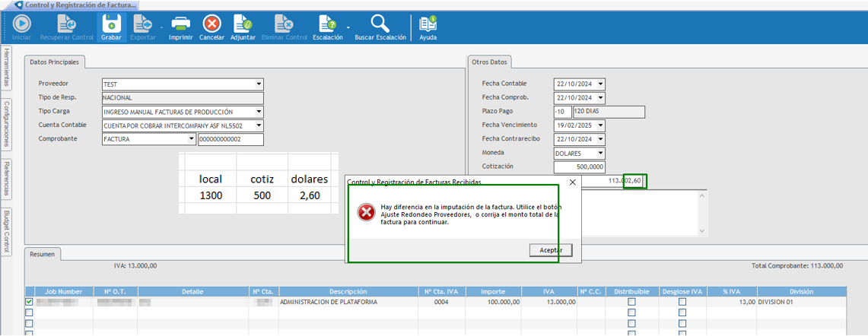Close the error dialog with X
Screen dimensions: 868x336
click(573, 182)
